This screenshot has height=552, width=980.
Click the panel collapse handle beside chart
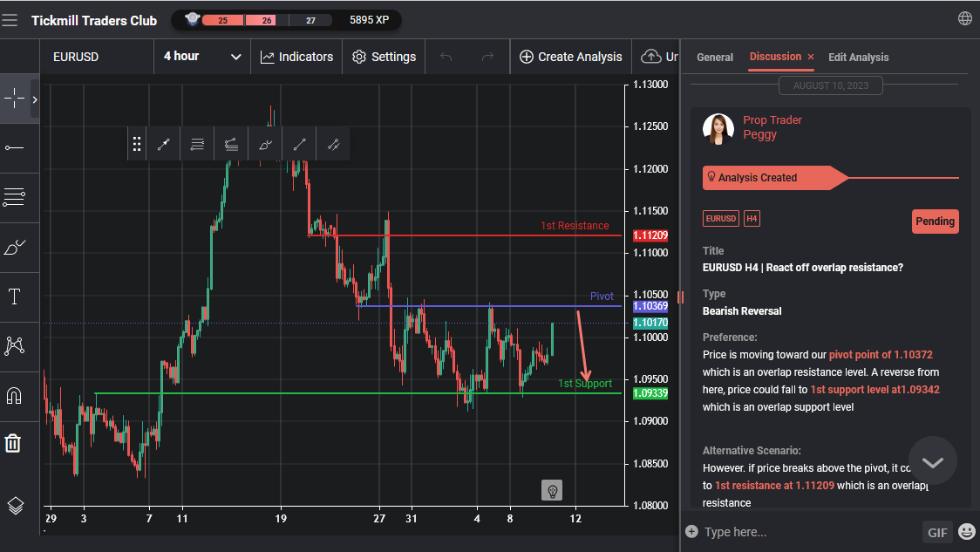[681, 297]
